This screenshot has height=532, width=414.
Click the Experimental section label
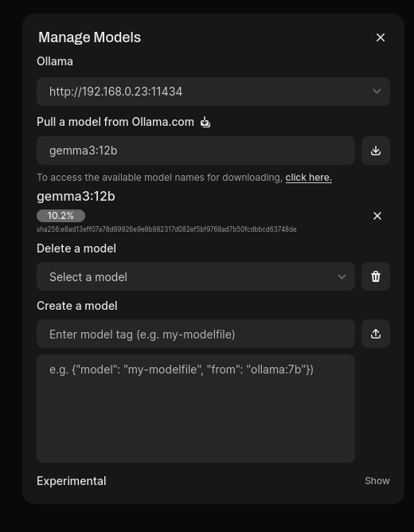pyautogui.click(x=72, y=481)
